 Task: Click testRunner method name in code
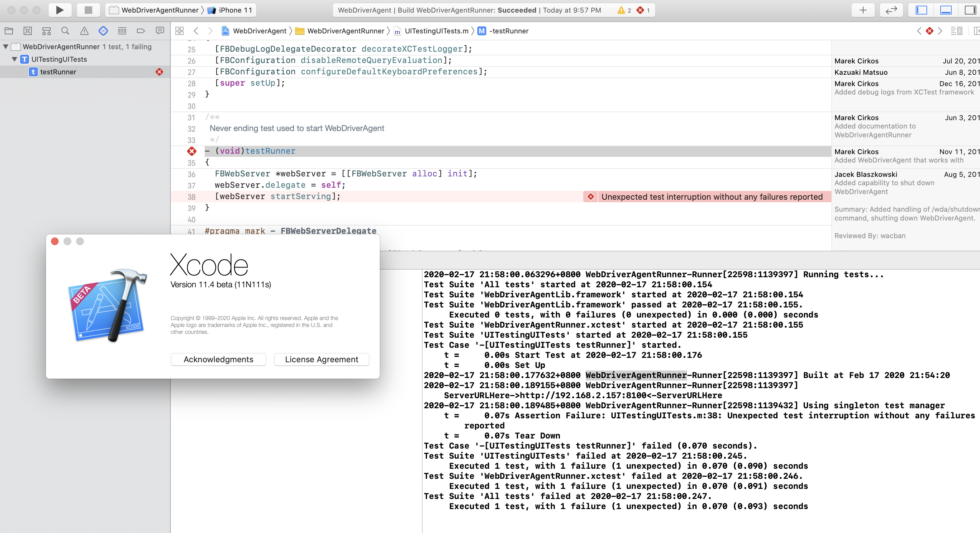coord(270,151)
